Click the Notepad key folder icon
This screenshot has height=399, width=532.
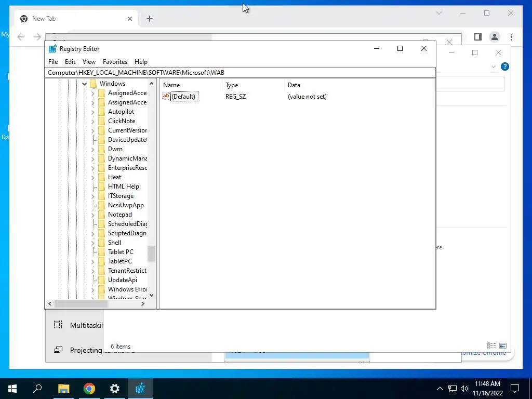coord(101,215)
